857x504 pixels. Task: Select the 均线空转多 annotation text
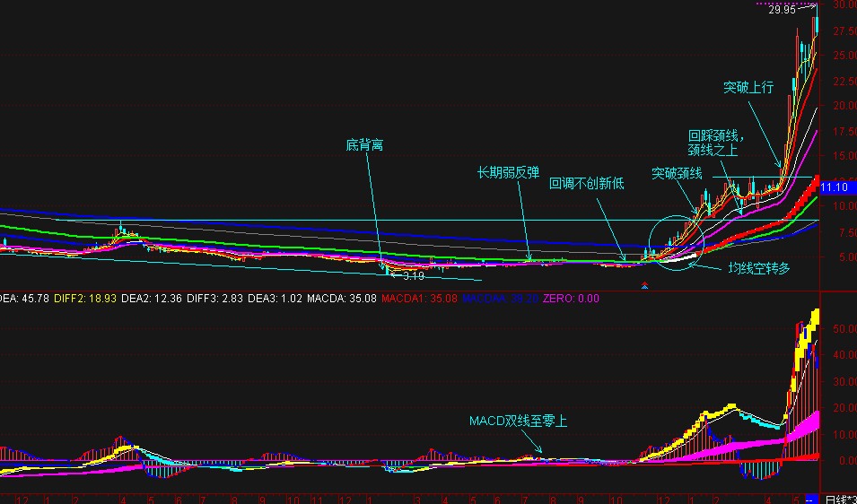coord(759,267)
